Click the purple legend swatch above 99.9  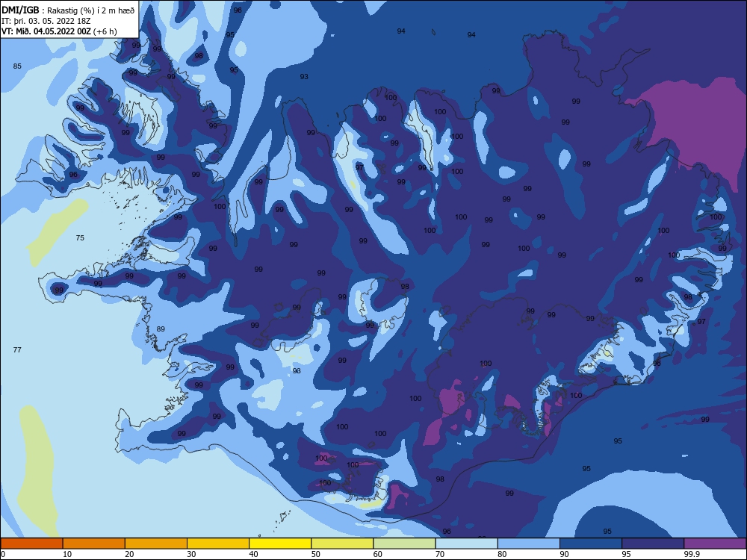click(x=715, y=544)
